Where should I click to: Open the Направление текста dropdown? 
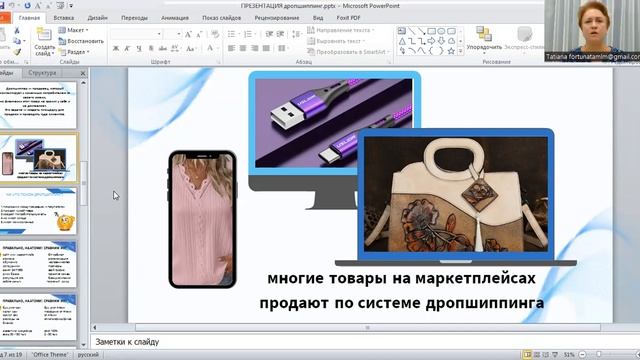(341, 30)
